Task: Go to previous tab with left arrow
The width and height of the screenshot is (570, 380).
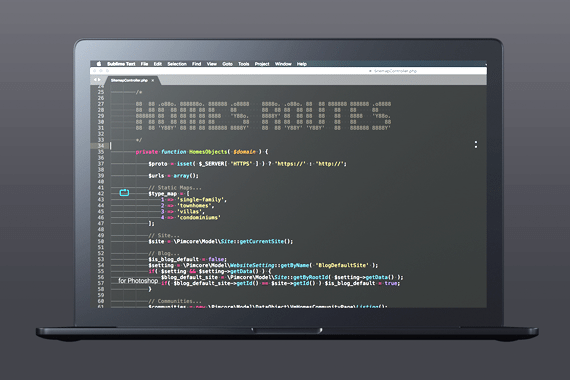Action: pyautogui.click(x=95, y=80)
